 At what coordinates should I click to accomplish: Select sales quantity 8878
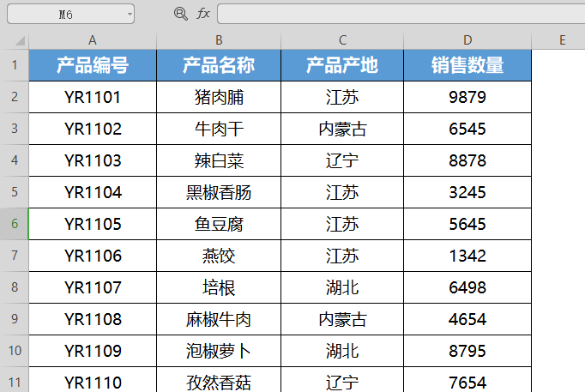(467, 160)
